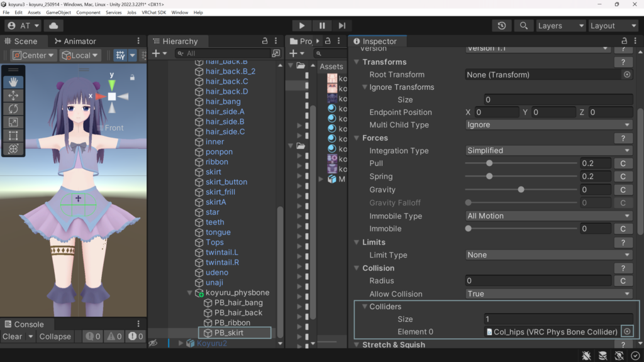Click the Gravity slider handle
The width and height of the screenshot is (644, 362).
tap(521, 190)
